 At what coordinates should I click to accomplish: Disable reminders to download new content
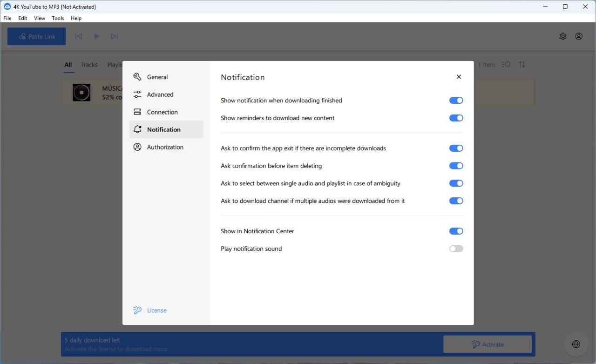coord(456,118)
